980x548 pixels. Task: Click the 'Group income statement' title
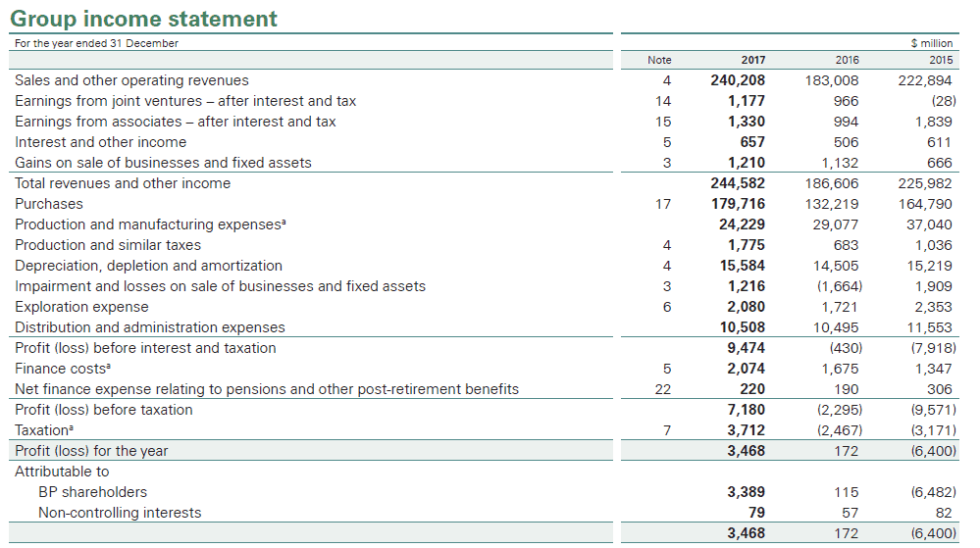pos(143,19)
